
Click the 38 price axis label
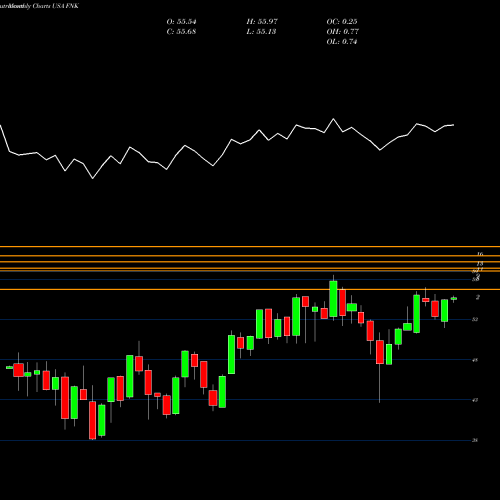coord(475,440)
